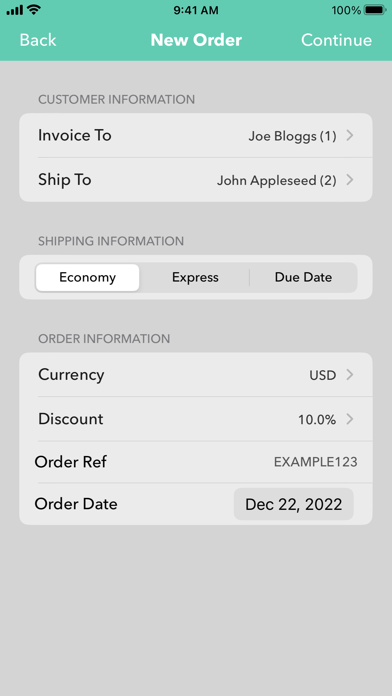Tap the battery icon in status bar
The height and width of the screenshot is (696, 392).
click(x=375, y=10)
